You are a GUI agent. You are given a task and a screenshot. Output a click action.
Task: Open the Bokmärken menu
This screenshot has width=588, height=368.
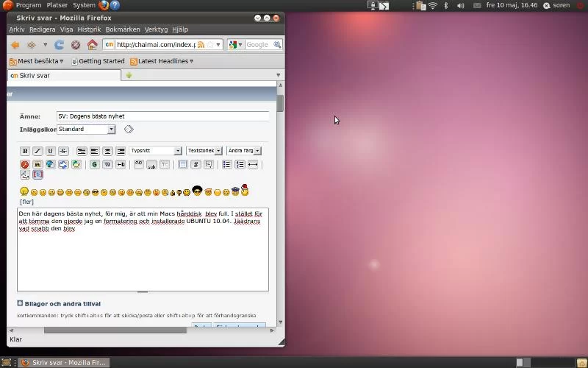coord(122,29)
